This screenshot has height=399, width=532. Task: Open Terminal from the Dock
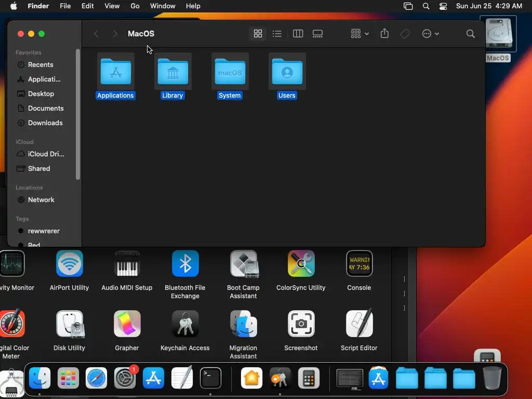pyautogui.click(x=210, y=378)
